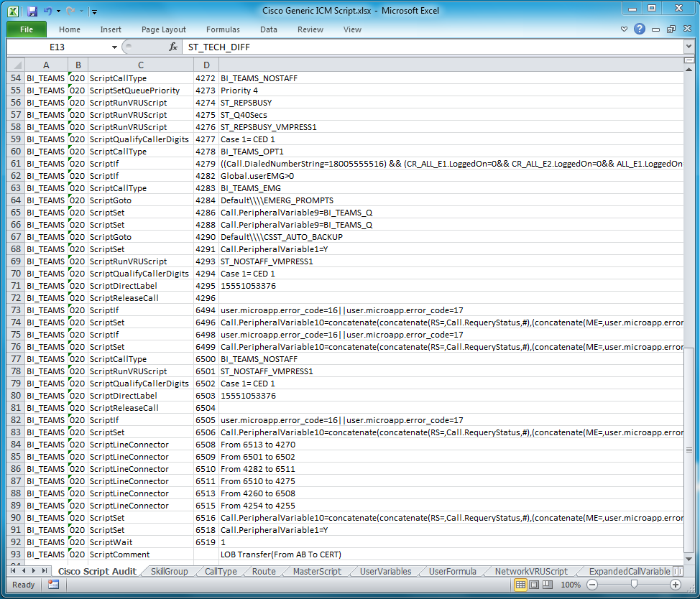
Task: Restore down the workbook window
Action: point(671,29)
